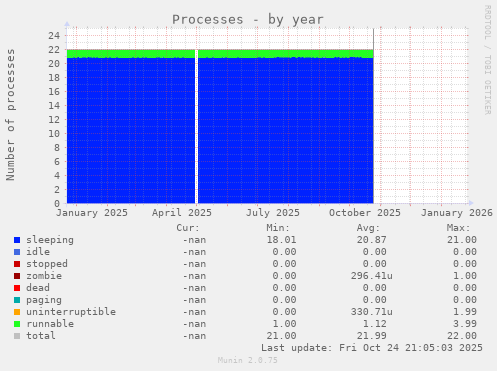Click the 'January 2025' axis label

click(92, 213)
